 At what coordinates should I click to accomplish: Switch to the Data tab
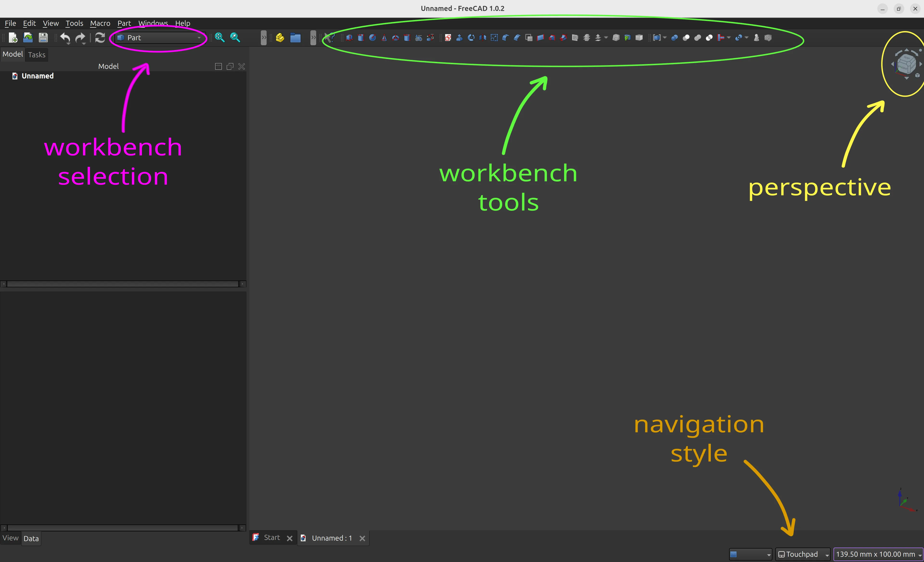[31, 538]
